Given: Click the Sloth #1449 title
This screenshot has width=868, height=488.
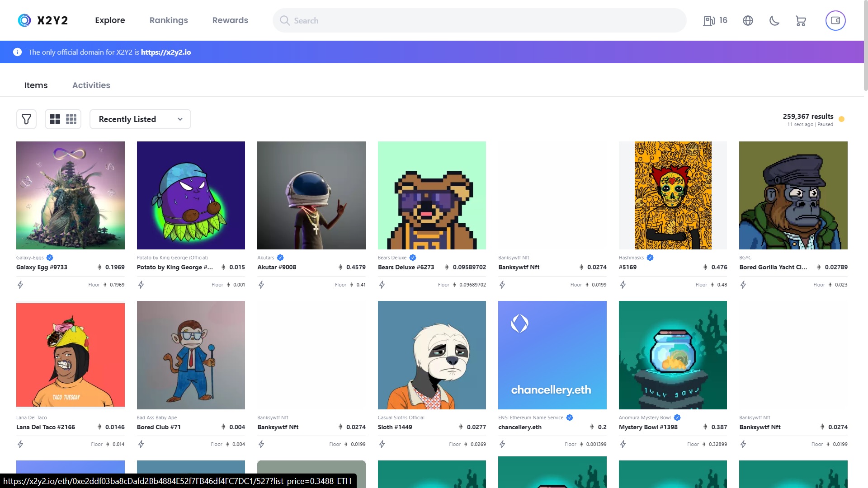Looking at the screenshot, I should (x=395, y=427).
